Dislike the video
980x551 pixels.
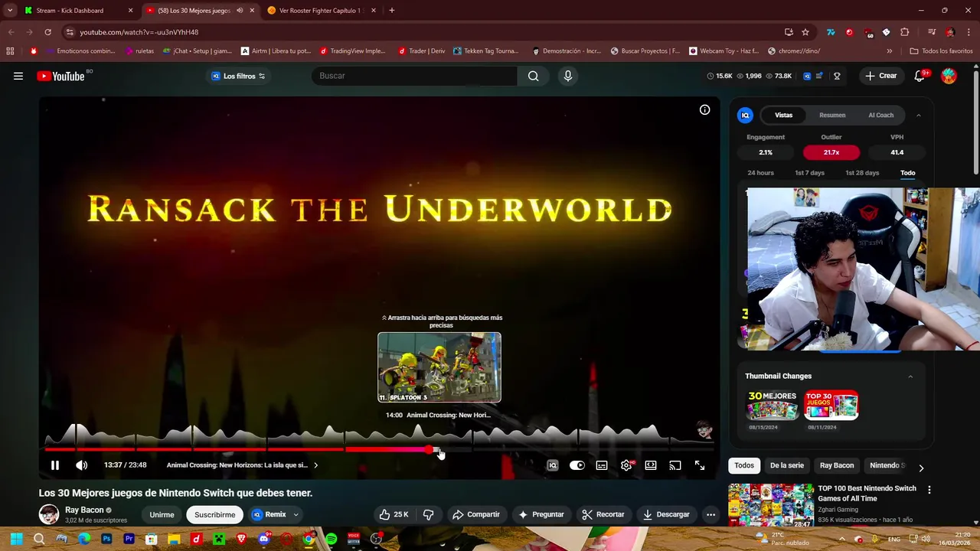[429, 514]
